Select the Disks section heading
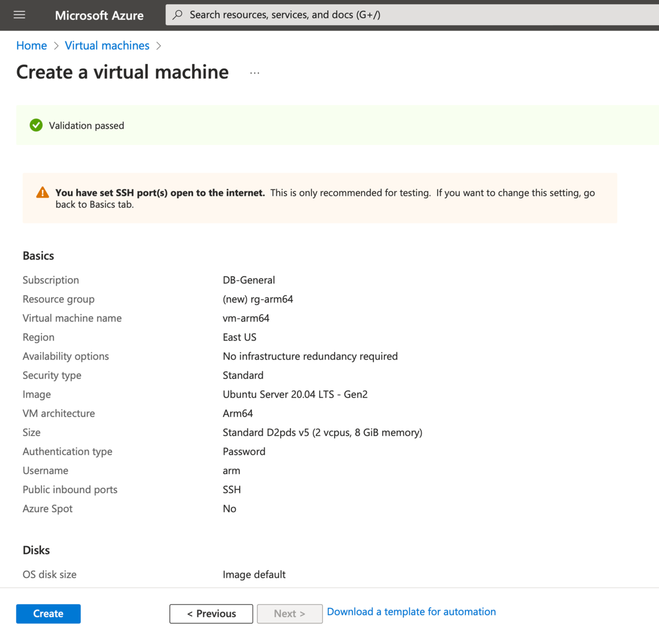This screenshot has height=644, width=659. pos(36,550)
